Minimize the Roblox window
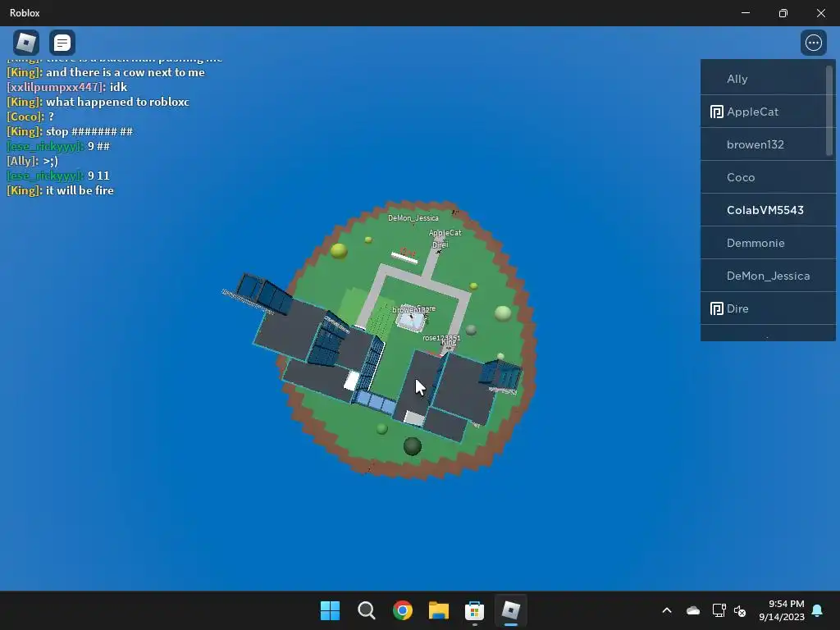Viewport: 840px width, 630px height. (x=745, y=13)
